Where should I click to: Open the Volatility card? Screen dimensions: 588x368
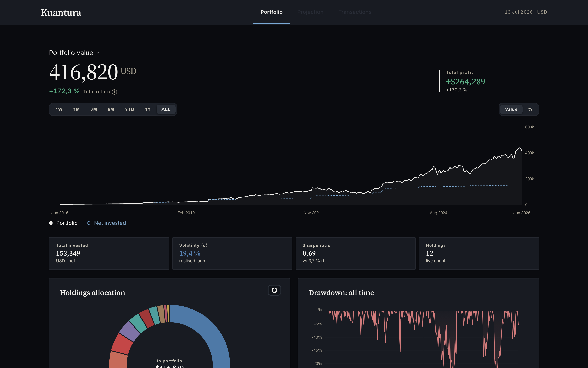(x=232, y=253)
